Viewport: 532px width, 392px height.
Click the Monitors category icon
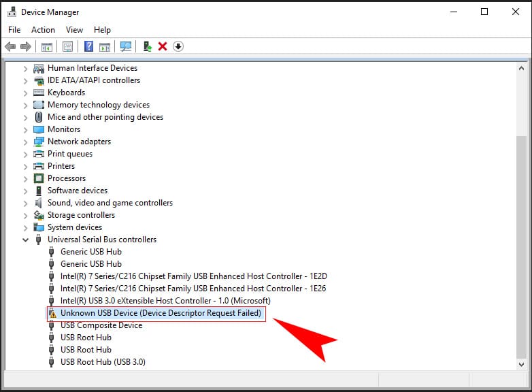pos(39,130)
